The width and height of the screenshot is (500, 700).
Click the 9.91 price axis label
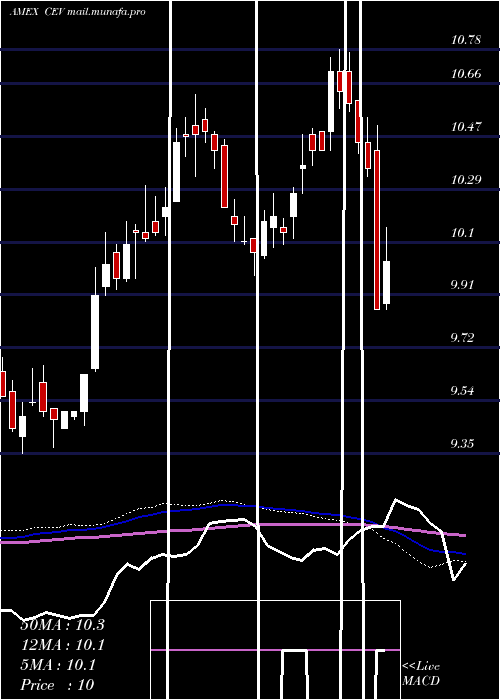[462, 285]
